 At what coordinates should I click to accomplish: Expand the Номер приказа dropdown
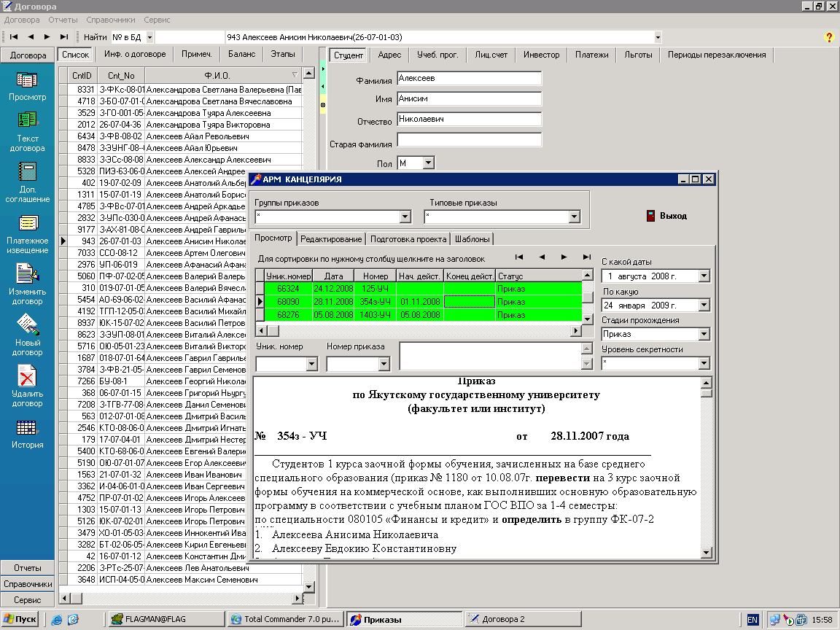tap(384, 364)
